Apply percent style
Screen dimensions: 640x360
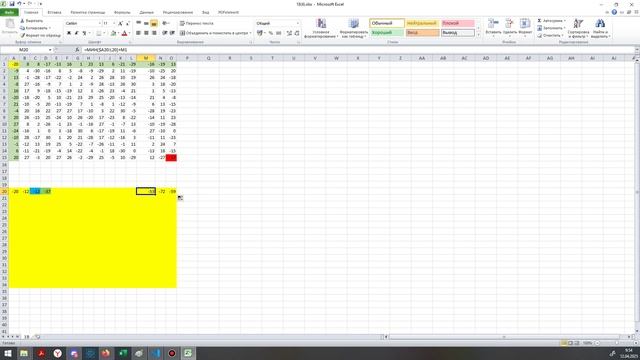coord(271,33)
